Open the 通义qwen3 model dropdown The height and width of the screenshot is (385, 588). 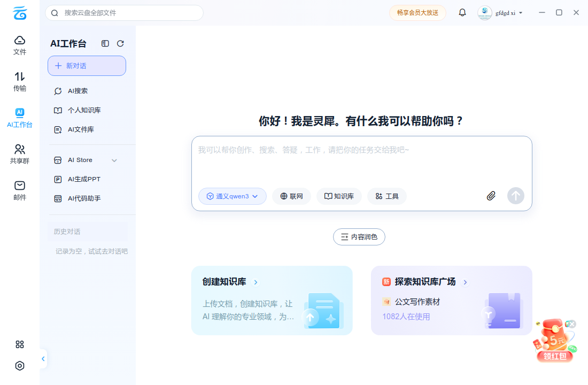[x=233, y=196]
